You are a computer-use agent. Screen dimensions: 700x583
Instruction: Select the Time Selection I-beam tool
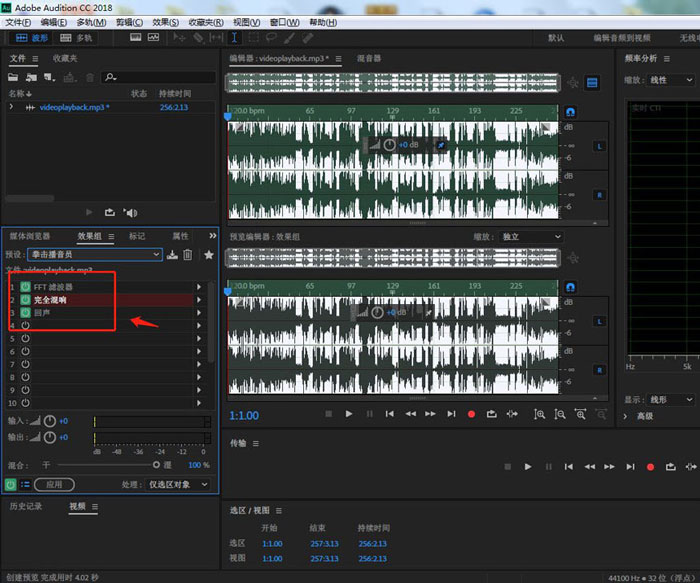(x=234, y=38)
